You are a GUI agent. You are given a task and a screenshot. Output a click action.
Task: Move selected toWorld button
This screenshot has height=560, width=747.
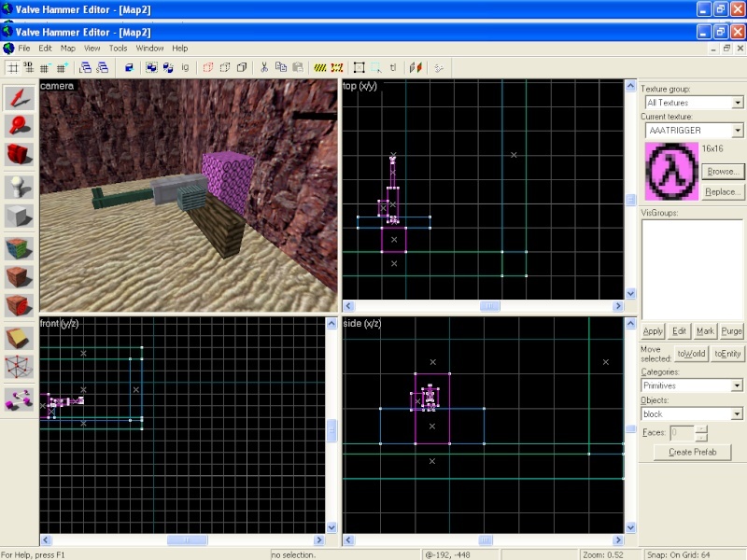(x=691, y=354)
